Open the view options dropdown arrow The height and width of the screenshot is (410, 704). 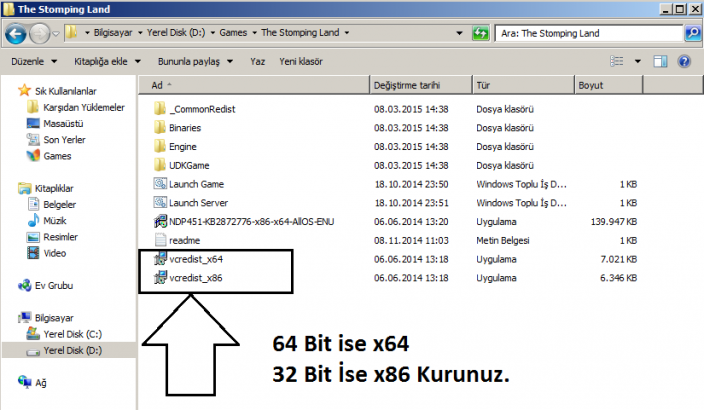click(x=638, y=62)
